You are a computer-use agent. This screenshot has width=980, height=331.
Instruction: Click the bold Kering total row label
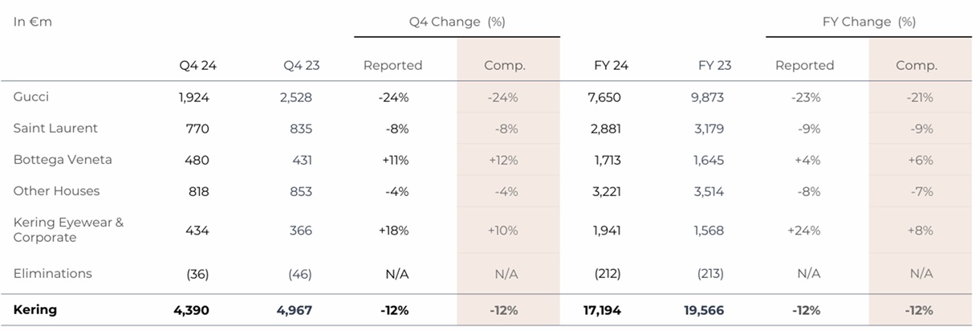[x=35, y=309]
